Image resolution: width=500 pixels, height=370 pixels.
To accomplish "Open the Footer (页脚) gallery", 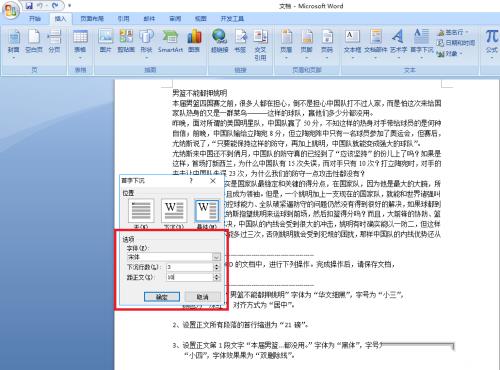I will click(x=307, y=44).
